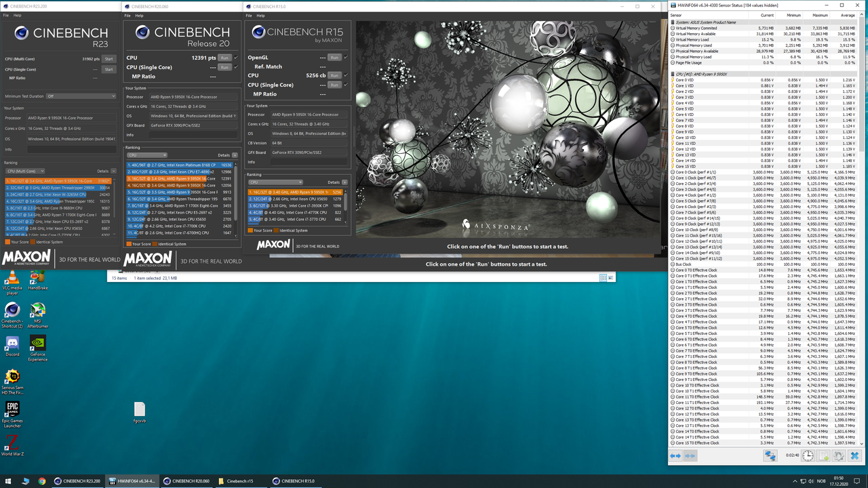Screen dimensions: 868x488
Task: Run R20 CPU (Single Core) benchmark
Action: (225, 67)
